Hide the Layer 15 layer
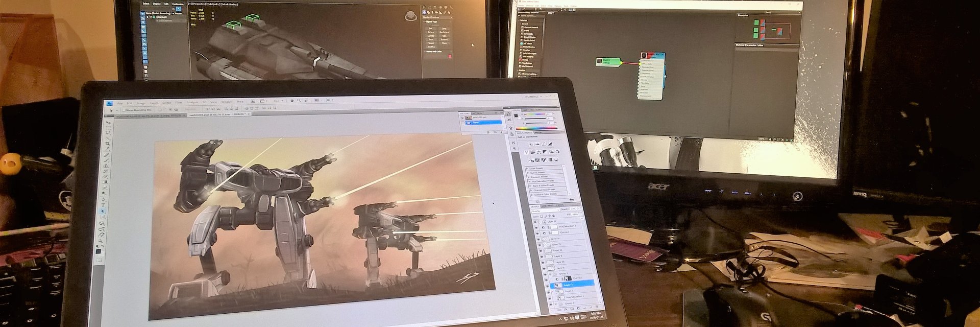The width and height of the screenshot is (980, 327). pos(539,245)
